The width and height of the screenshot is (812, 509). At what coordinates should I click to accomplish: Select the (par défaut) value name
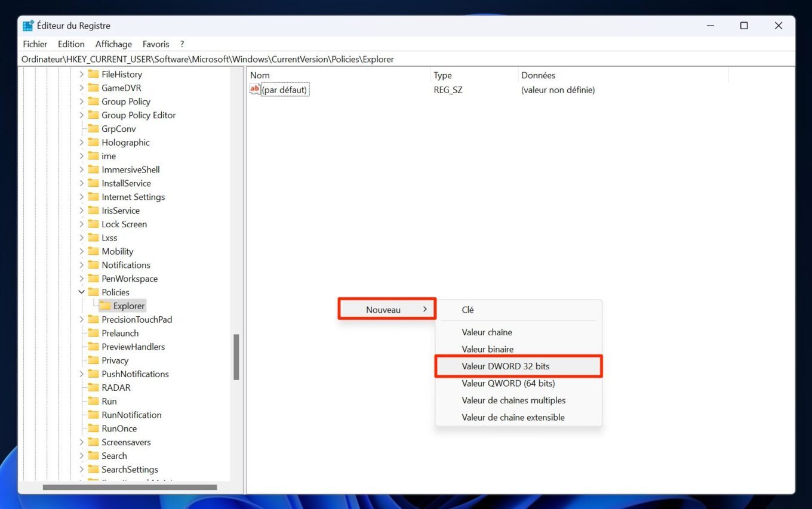tap(284, 90)
